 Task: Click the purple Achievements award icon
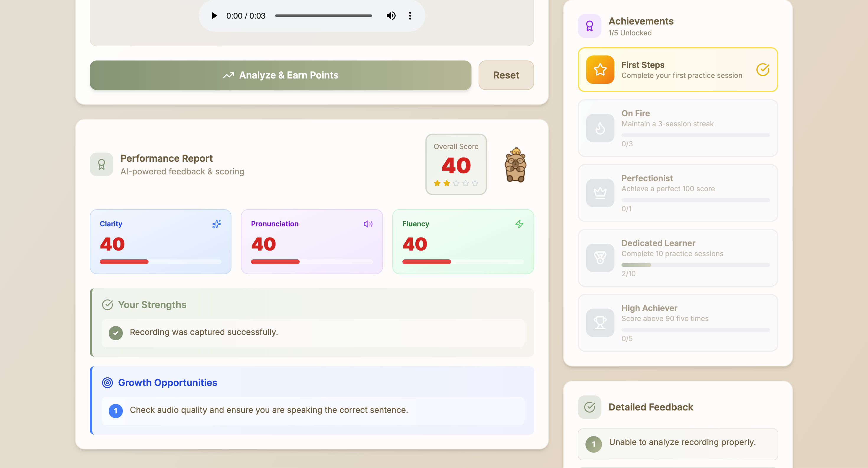point(589,26)
